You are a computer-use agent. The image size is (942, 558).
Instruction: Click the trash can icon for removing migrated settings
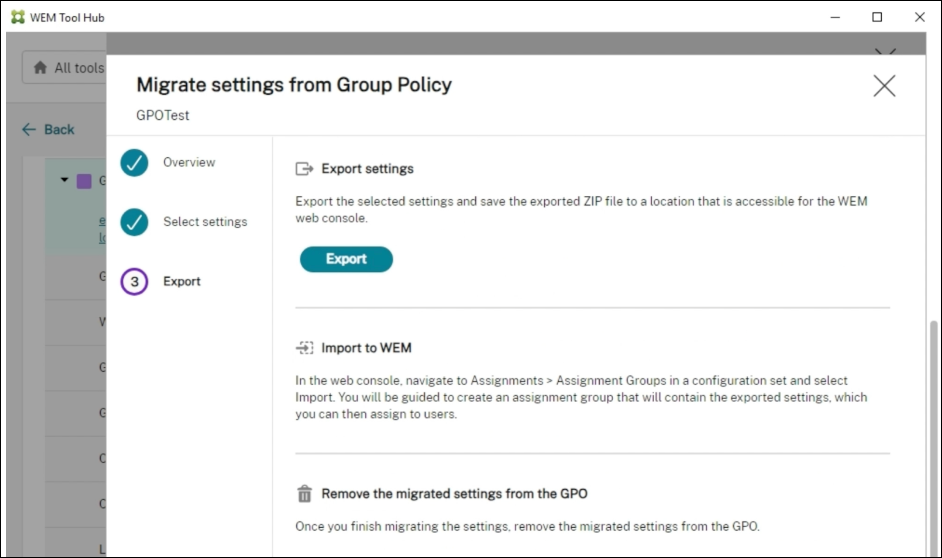click(305, 494)
